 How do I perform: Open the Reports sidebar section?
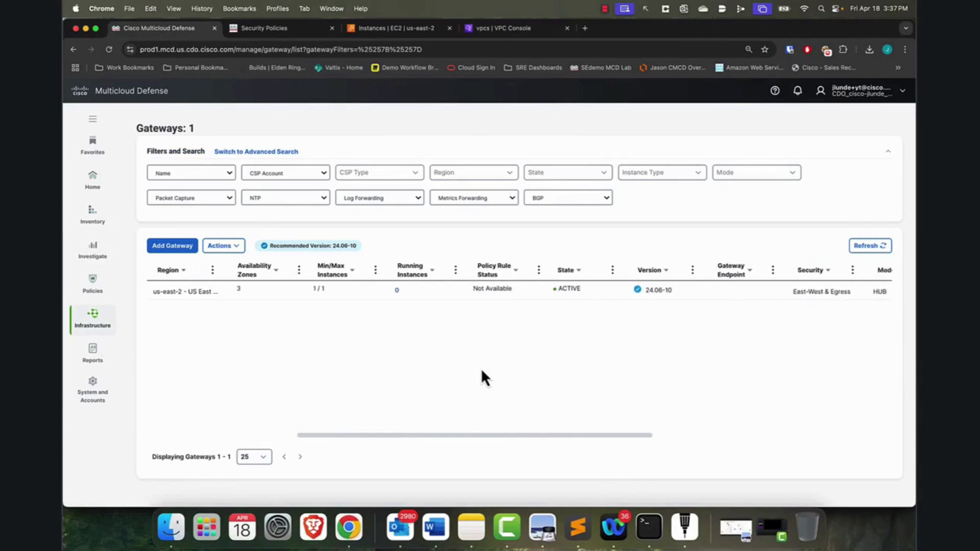point(92,354)
